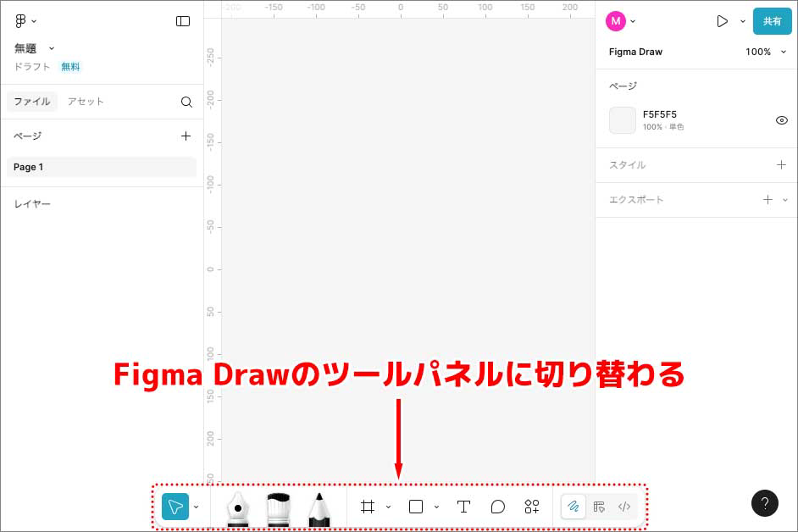Viewport: 798px width, 532px height.
Task: Click the 共有 share button
Action: (772, 21)
